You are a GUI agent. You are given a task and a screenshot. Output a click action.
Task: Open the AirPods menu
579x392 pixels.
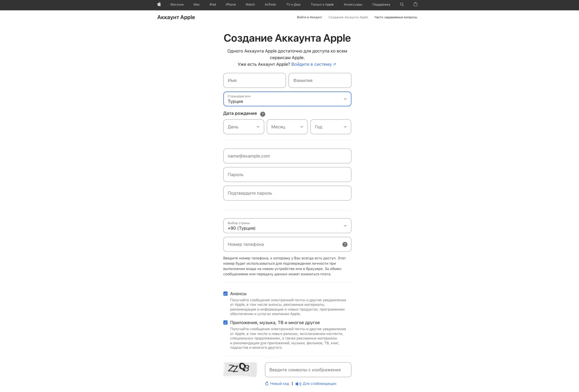270,5
